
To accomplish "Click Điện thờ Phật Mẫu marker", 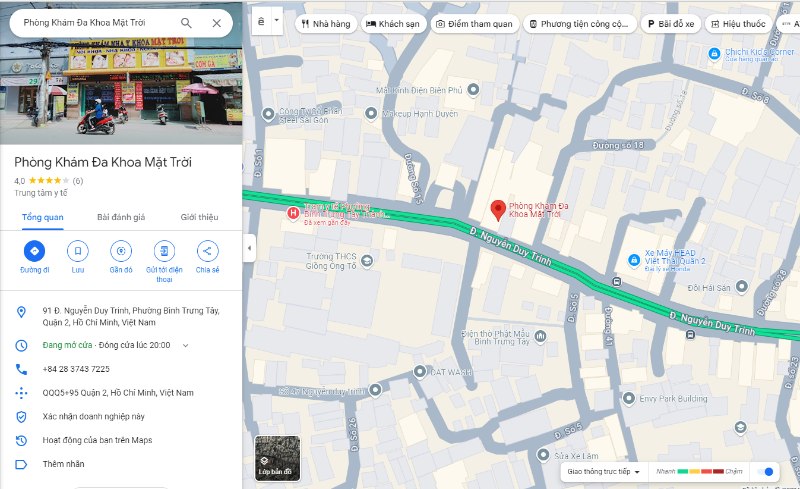I will tap(540, 336).
